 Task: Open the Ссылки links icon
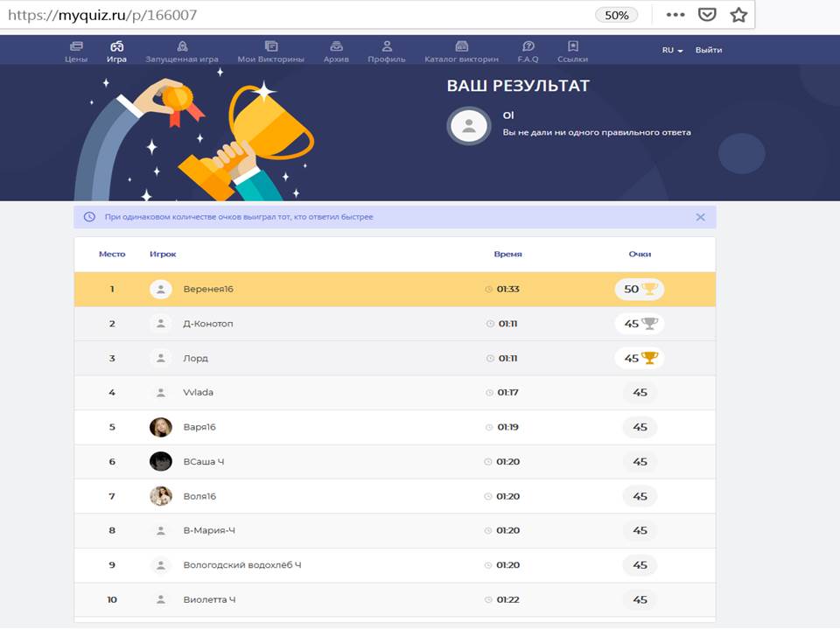point(572,46)
